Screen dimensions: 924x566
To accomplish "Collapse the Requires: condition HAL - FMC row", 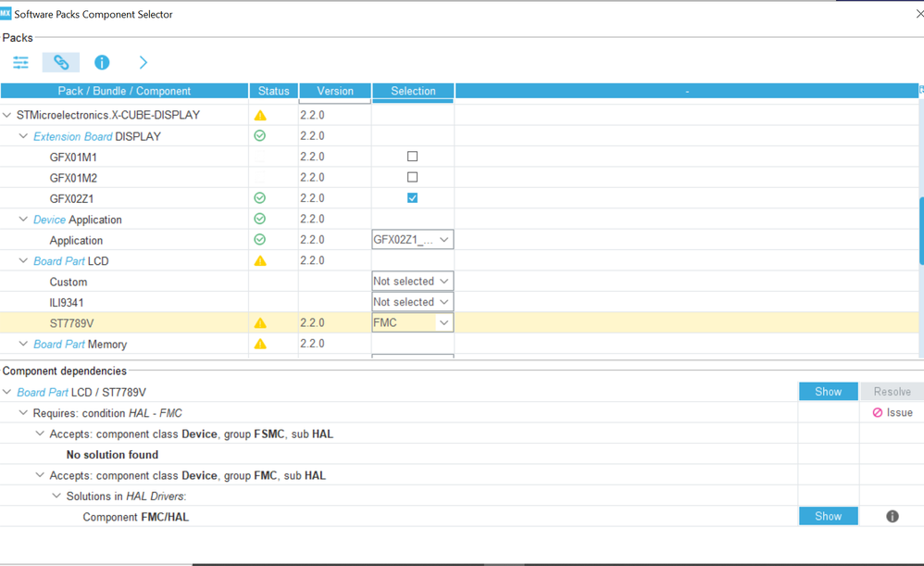I will click(x=23, y=413).
